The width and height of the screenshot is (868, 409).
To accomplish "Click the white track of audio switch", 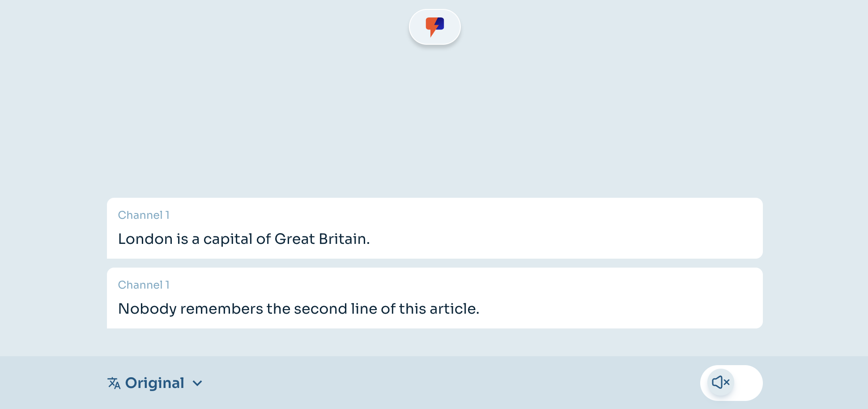I will (748, 383).
